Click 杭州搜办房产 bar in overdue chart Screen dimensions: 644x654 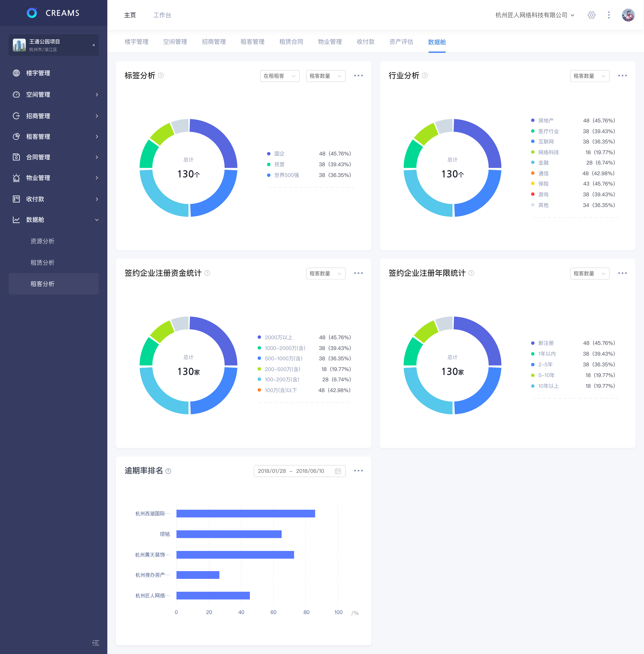tap(198, 575)
